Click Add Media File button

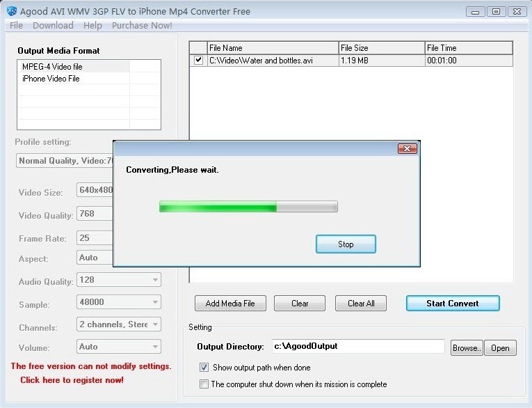point(230,304)
